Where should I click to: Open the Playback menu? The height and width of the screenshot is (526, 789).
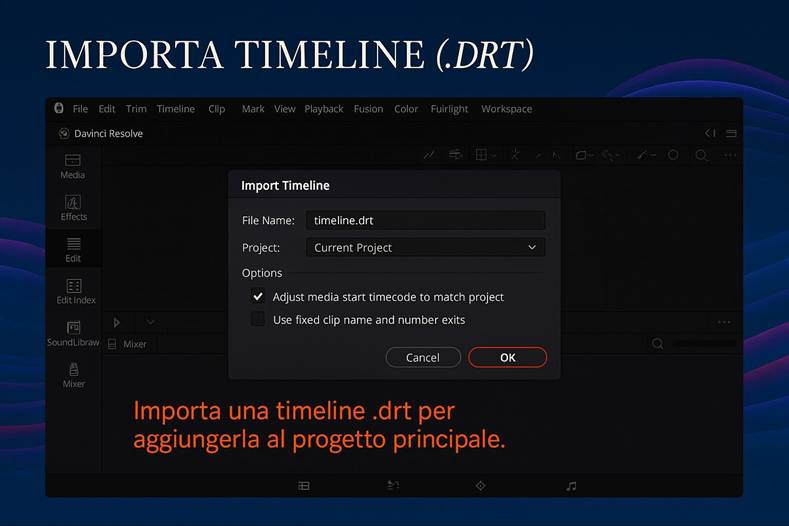pos(324,109)
